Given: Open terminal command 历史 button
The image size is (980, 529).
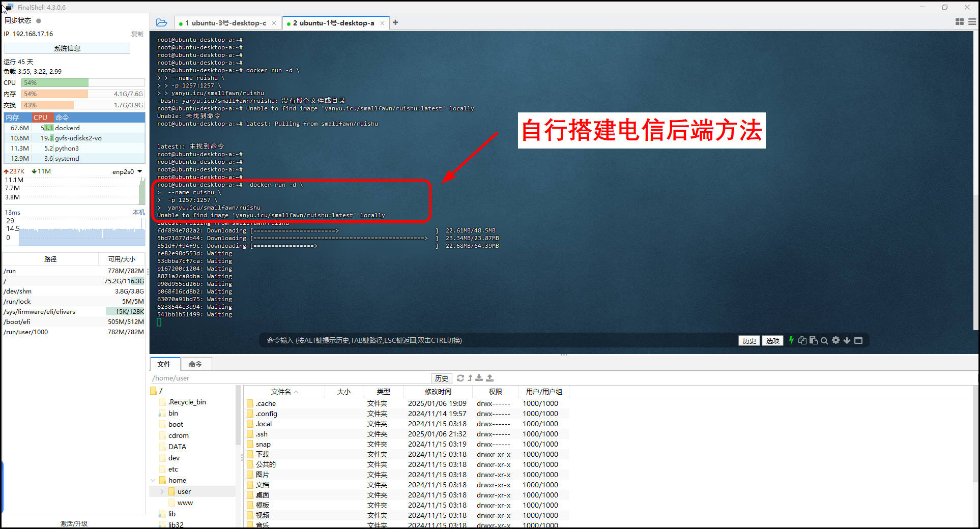Looking at the screenshot, I should point(749,341).
